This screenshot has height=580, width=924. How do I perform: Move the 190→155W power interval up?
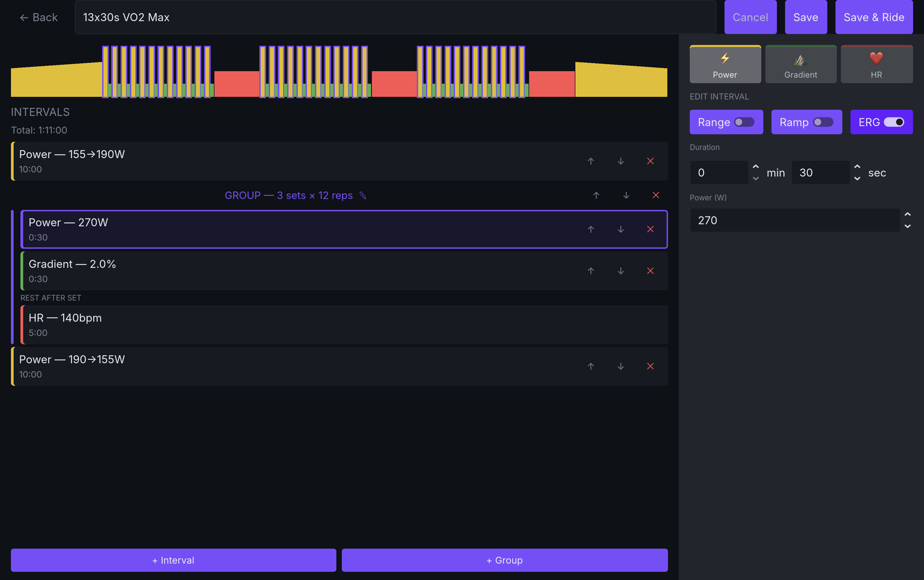tap(591, 366)
